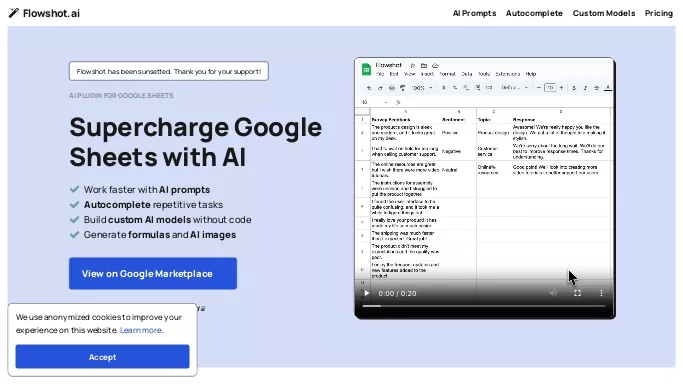Viewport: 683px width, 384px height.
Task: Open the Extensions menu in Sheets video
Action: pos(507,74)
